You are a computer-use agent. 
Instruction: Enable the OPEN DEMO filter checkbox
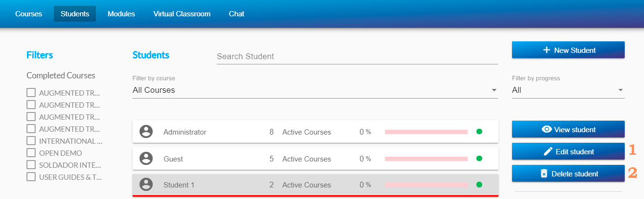31,153
